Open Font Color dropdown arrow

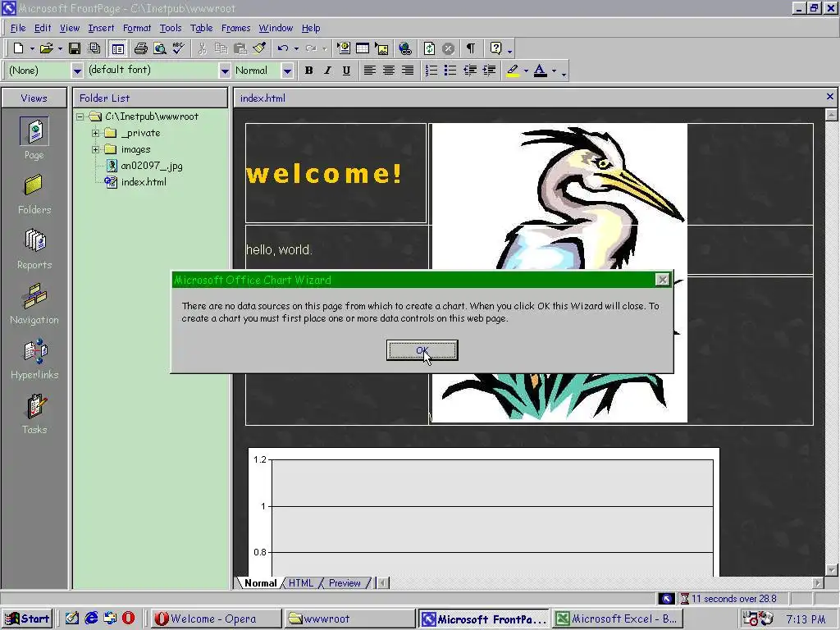tap(554, 71)
